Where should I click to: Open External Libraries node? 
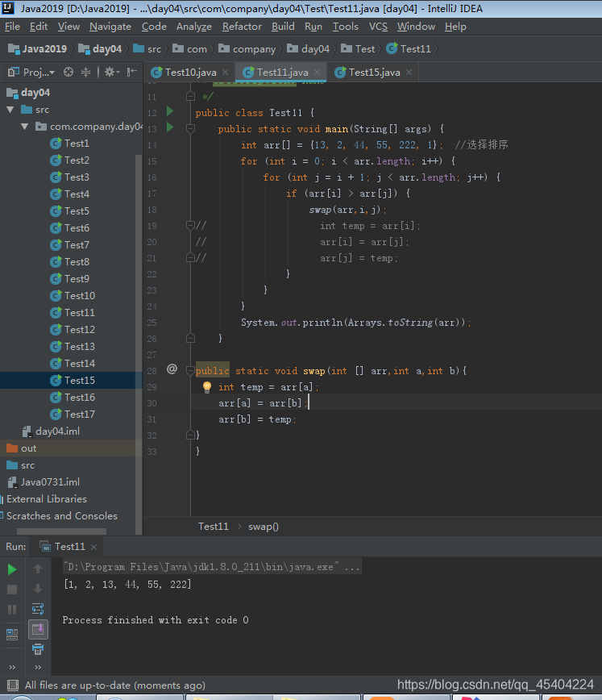coord(47,499)
